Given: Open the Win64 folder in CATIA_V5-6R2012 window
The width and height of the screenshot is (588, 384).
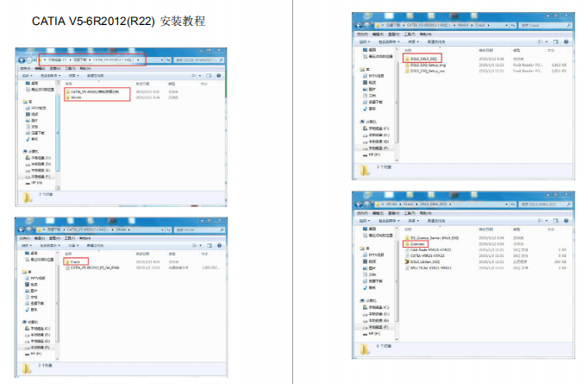Looking at the screenshot, I should (73, 98).
